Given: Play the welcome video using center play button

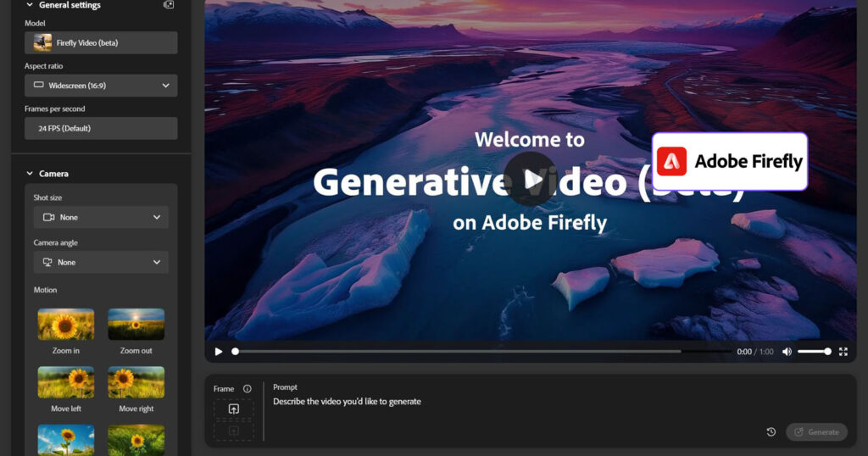Looking at the screenshot, I should click(x=531, y=180).
